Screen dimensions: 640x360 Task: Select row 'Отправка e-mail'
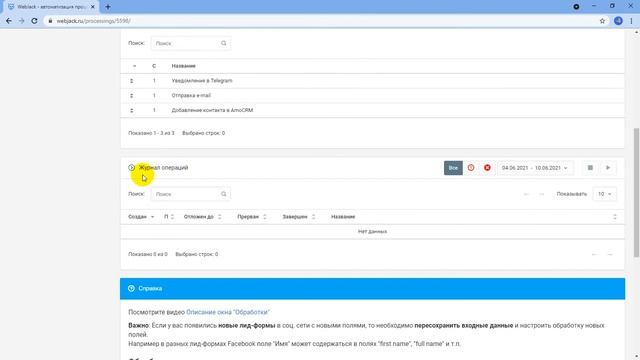point(372,96)
